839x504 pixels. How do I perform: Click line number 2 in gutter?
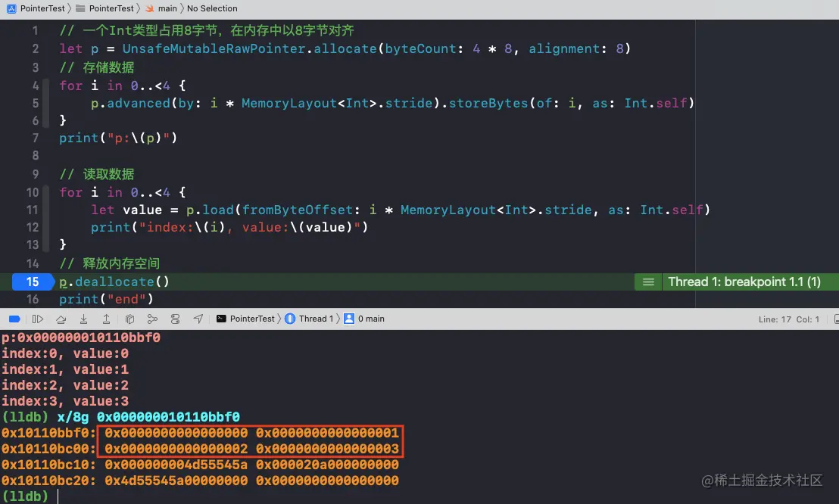click(36, 48)
